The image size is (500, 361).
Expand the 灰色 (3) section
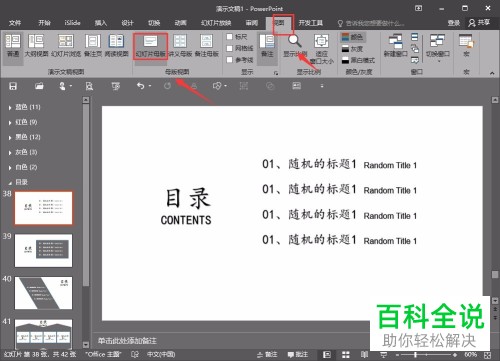click(10, 153)
